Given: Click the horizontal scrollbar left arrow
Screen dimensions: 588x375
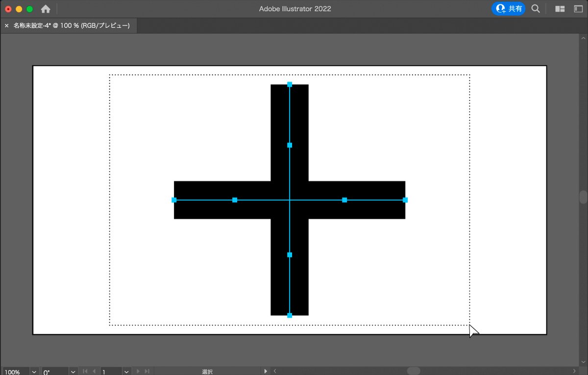Looking at the screenshot, I should click(x=275, y=372).
